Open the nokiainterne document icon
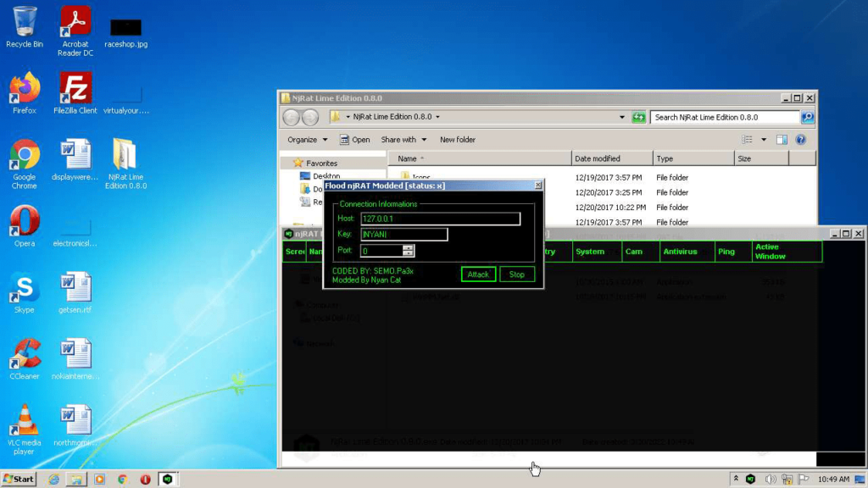868x488 pixels. (75, 358)
